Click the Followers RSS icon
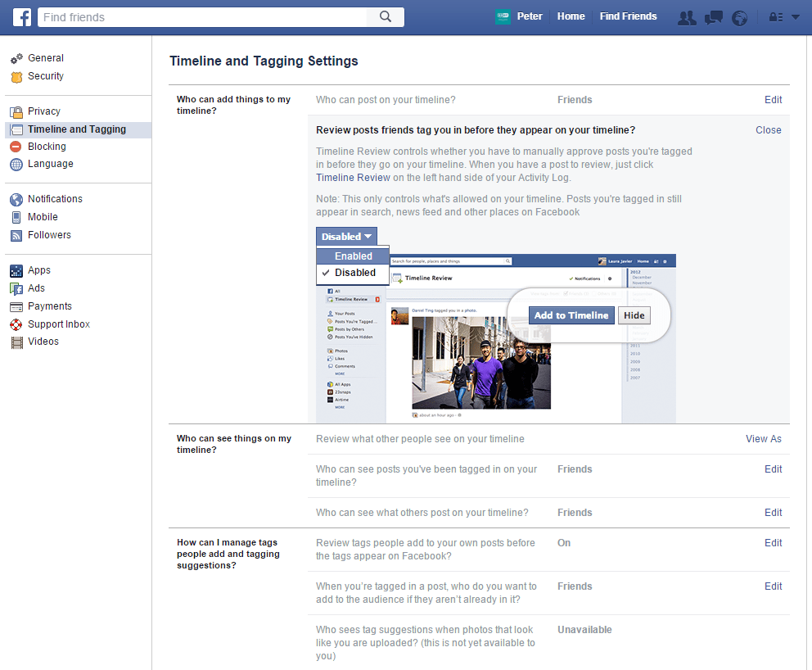Viewport: 812px width, 670px height. coord(16,236)
